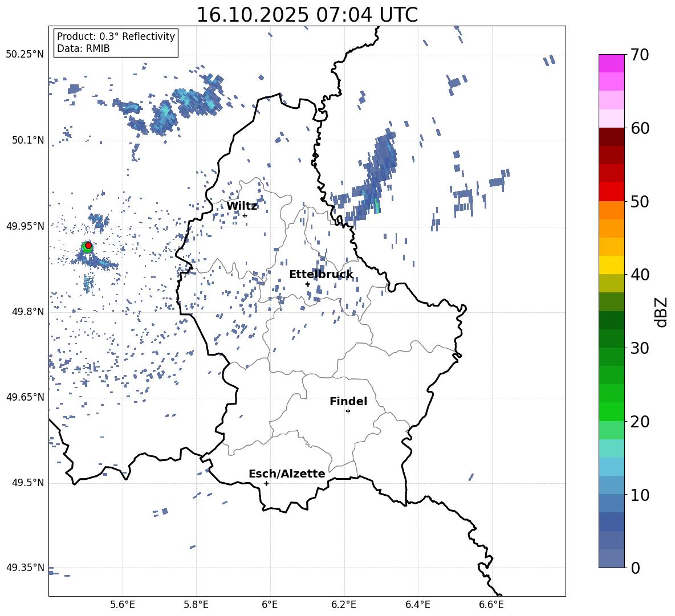675x616 pixels.
Task: Click the 'Findel' map label
Action: (348, 401)
